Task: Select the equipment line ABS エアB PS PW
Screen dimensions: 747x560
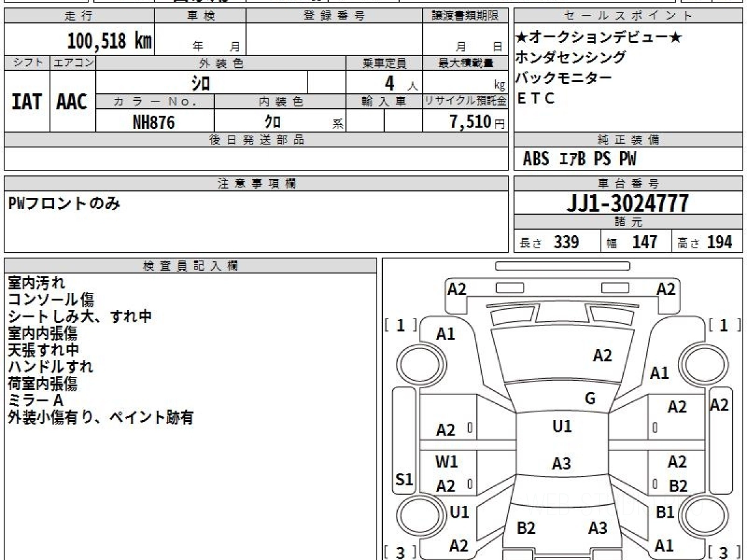Action: 580,159
